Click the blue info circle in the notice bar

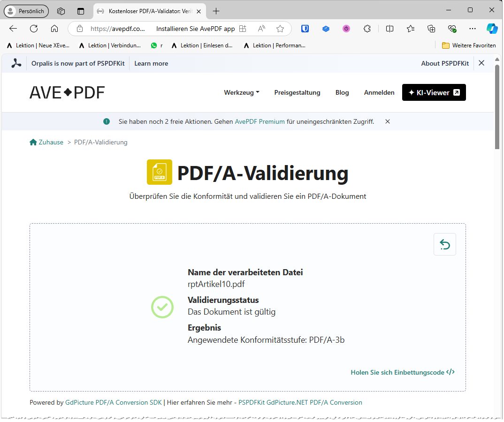pyautogui.click(x=106, y=121)
